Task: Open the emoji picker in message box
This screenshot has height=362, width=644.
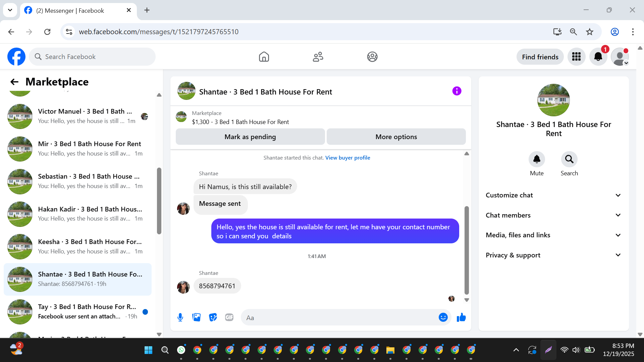Action: coord(443,317)
